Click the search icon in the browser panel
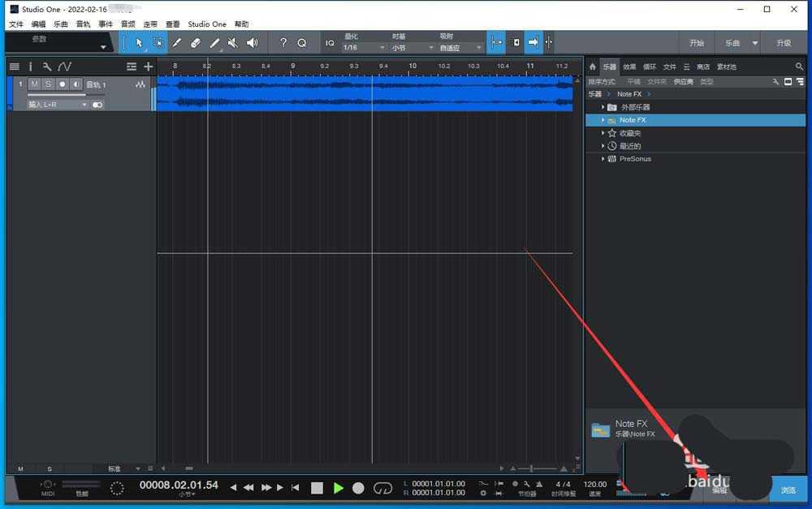The height and width of the screenshot is (509, 812). pos(800,67)
